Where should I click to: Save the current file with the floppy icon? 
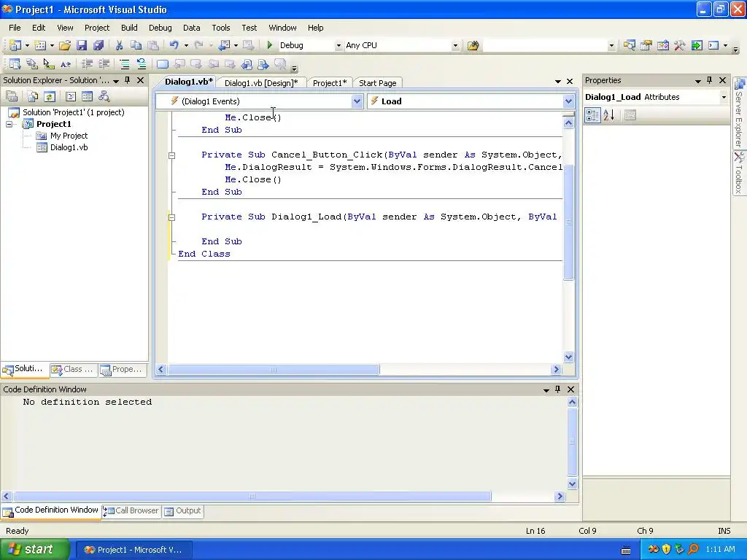click(x=82, y=45)
